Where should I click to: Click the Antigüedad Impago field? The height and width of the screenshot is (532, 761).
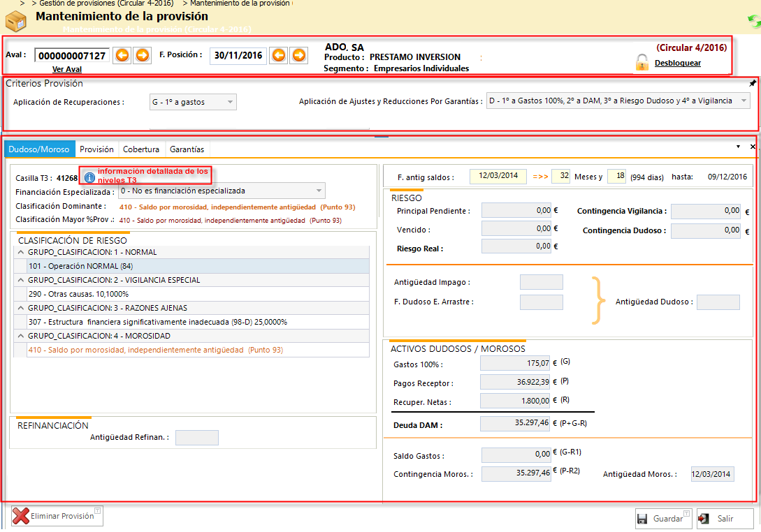(x=541, y=282)
